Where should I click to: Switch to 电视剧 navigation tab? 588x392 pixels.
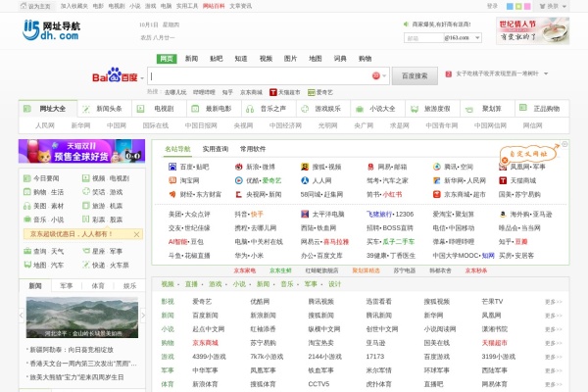coord(159,109)
